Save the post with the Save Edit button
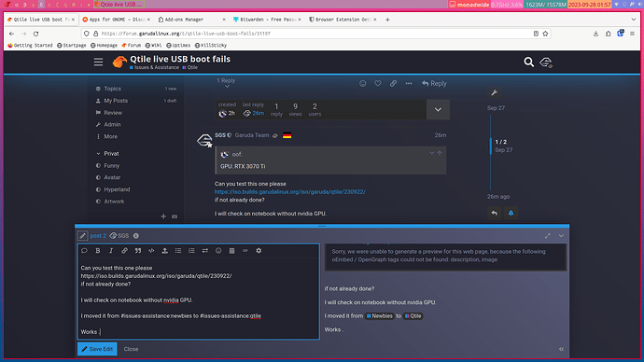 pyautogui.click(x=97, y=349)
